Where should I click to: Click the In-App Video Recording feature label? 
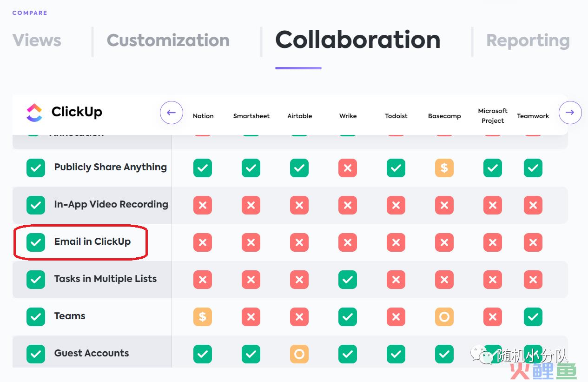click(x=111, y=204)
